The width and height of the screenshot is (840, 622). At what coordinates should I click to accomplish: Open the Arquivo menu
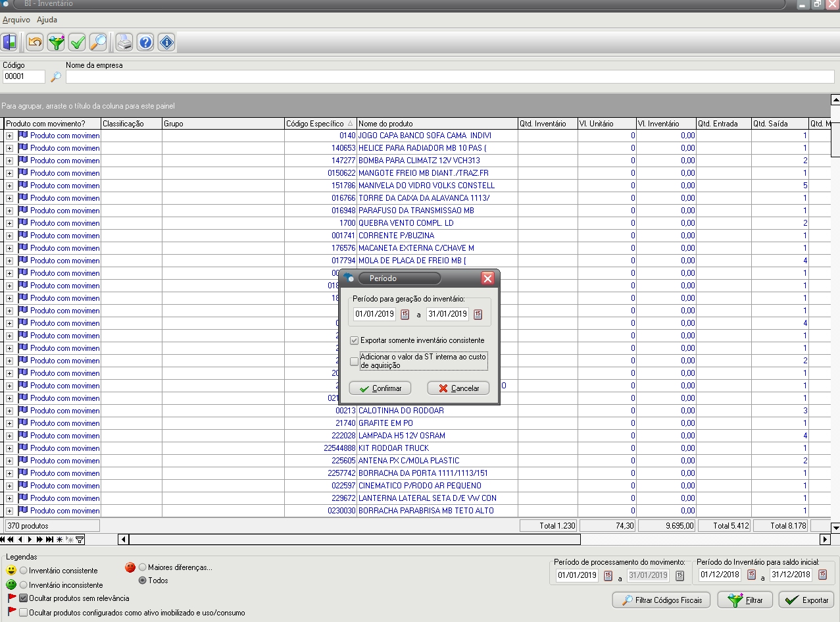click(x=16, y=20)
